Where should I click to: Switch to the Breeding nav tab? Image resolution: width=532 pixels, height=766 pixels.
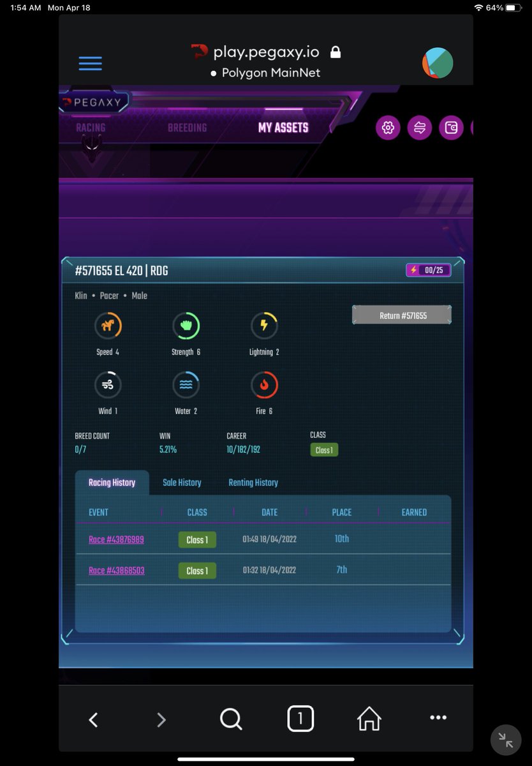pyautogui.click(x=187, y=128)
